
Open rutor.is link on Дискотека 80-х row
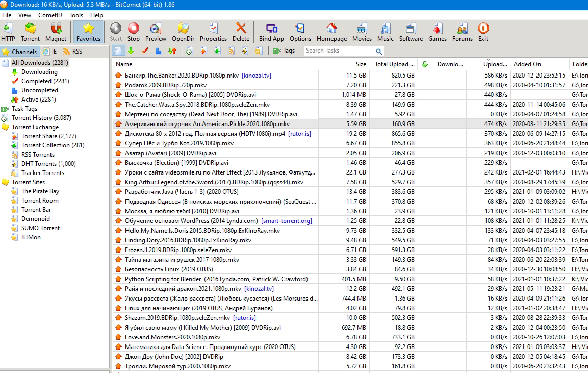[x=300, y=134]
